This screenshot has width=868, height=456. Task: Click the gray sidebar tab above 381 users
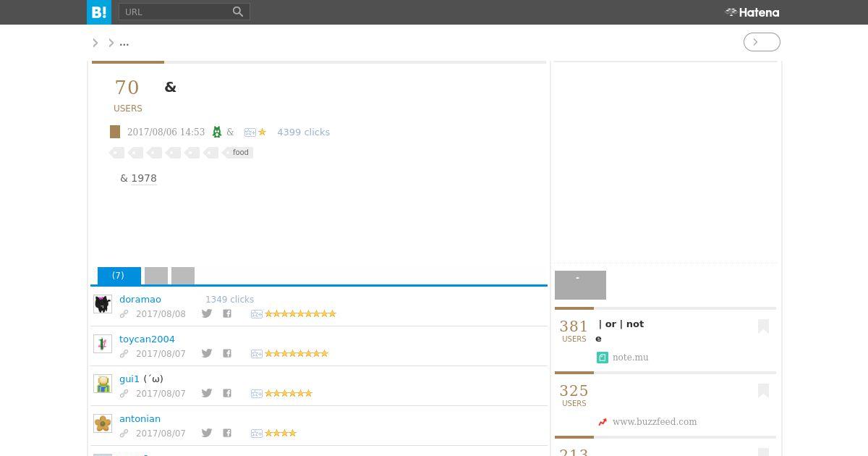point(580,284)
